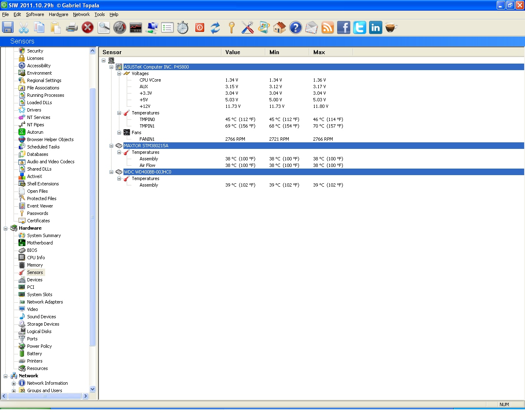525x420 pixels.
Task: Open the Hardware menu
Action: (x=59, y=14)
